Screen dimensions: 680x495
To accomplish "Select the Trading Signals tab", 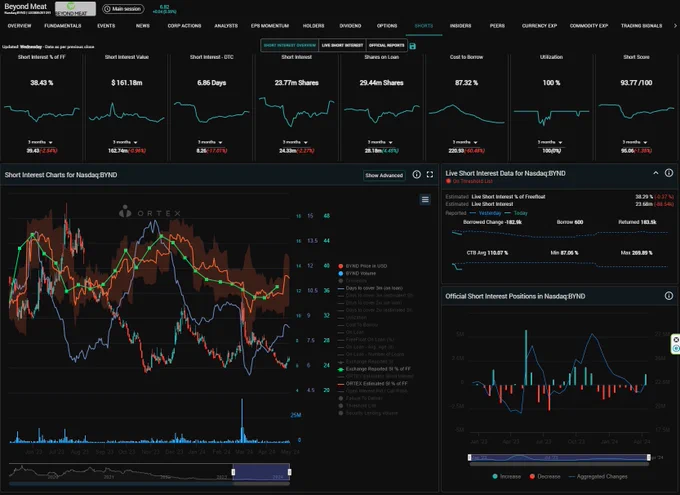I will (x=641, y=26).
